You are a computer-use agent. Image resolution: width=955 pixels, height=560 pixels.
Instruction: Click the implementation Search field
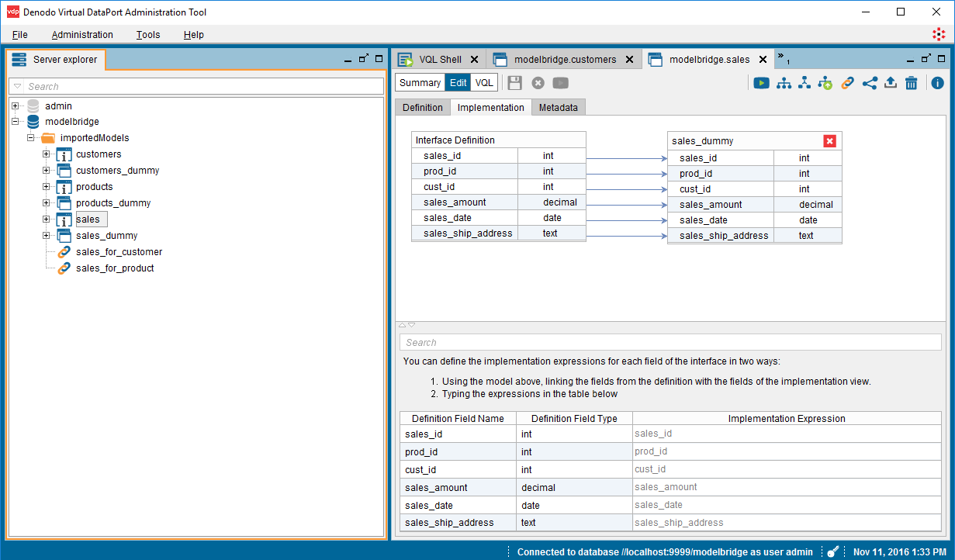point(670,342)
